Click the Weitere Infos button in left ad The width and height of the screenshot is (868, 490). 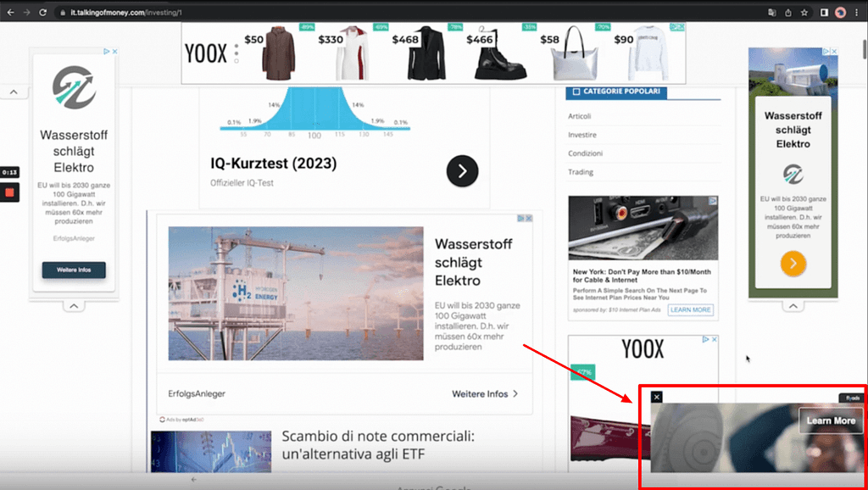coord(74,270)
